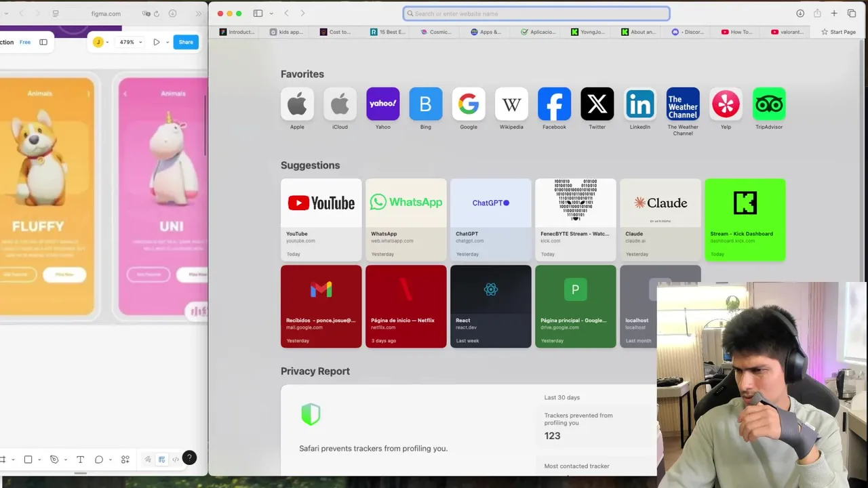Select the Rectangle shape tool in Figma
This screenshot has width=868, height=488.
pos(28,460)
